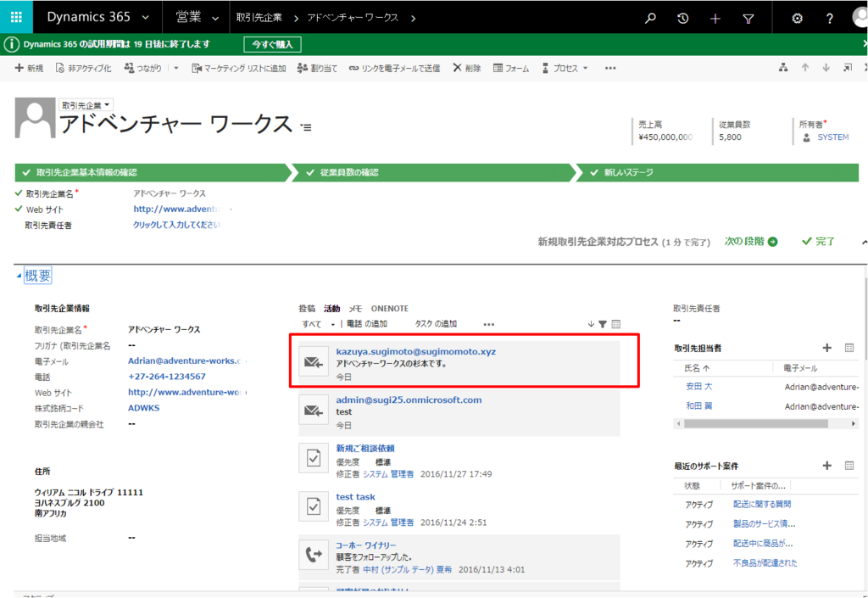Click the hierarchy view icon
This screenshot has height=598, width=868.
783,68
